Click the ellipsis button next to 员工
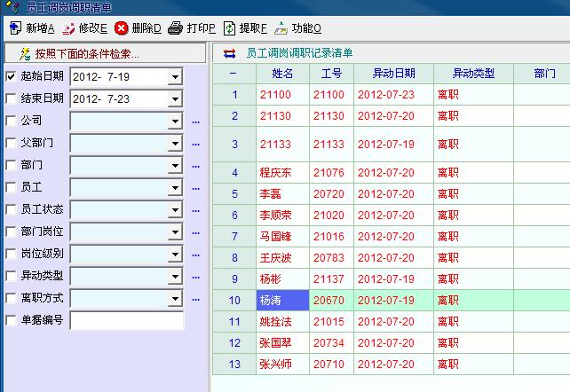The width and height of the screenshot is (570, 392). tap(195, 187)
